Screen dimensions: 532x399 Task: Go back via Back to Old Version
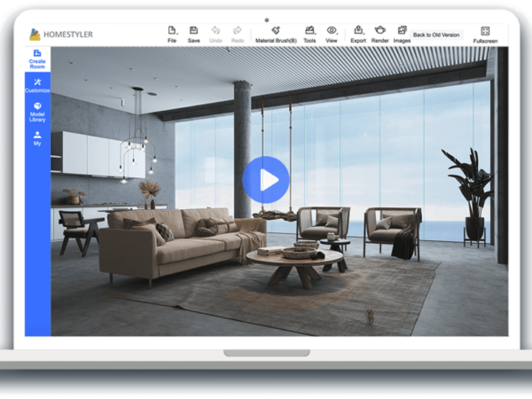437,35
